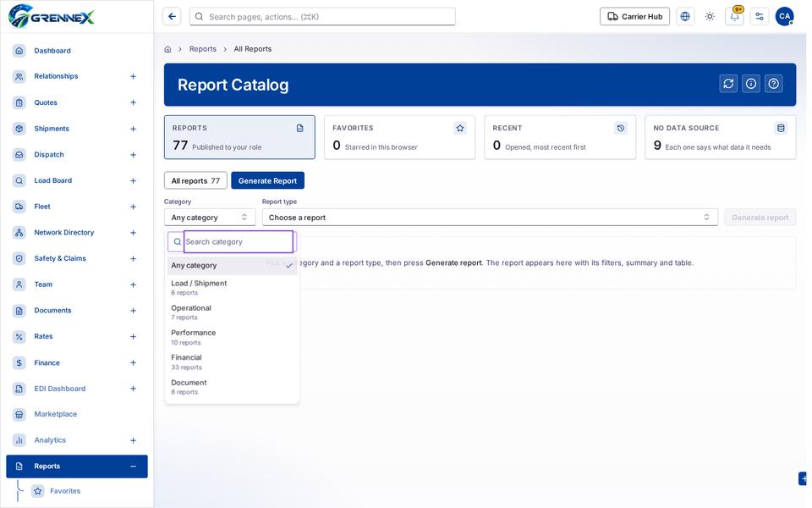Open the Choose a report dropdown
This screenshot has width=812, height=508.
[x=490, y=218]
